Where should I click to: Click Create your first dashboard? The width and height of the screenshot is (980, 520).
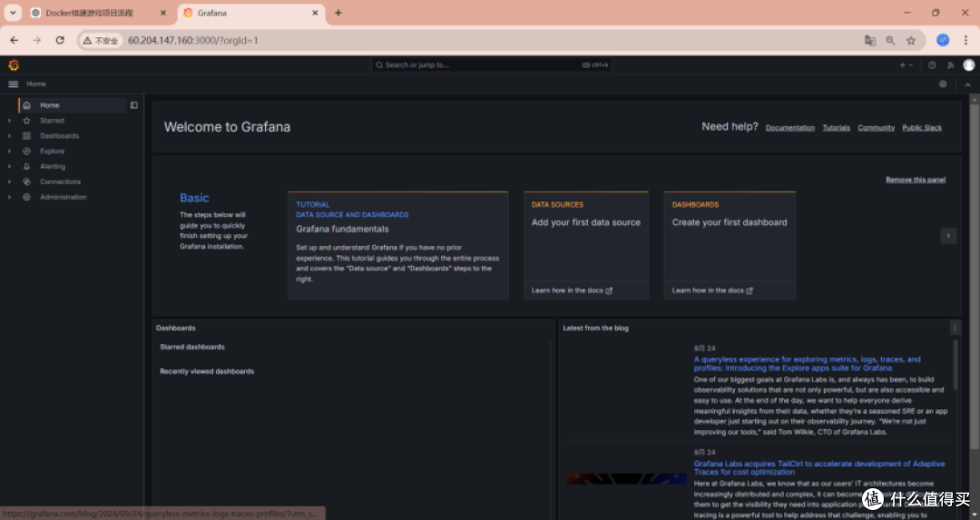tap(730, 222)
